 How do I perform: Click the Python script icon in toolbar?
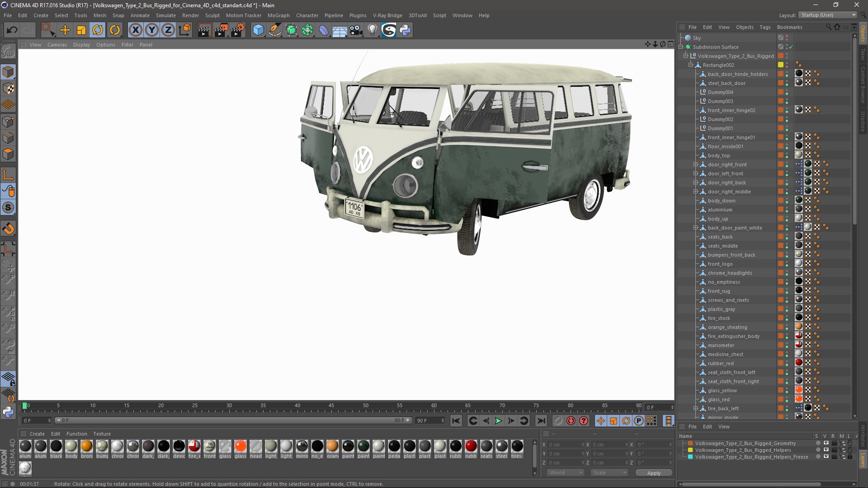pyautogui.click(x=405, y=30)
